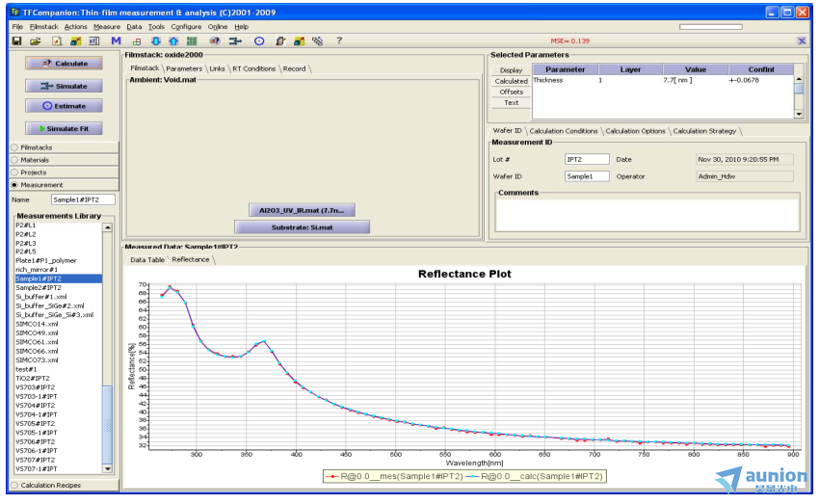Select the Filmstacks radio button
The height and width of the screenshot is (504, 819).
14,147
